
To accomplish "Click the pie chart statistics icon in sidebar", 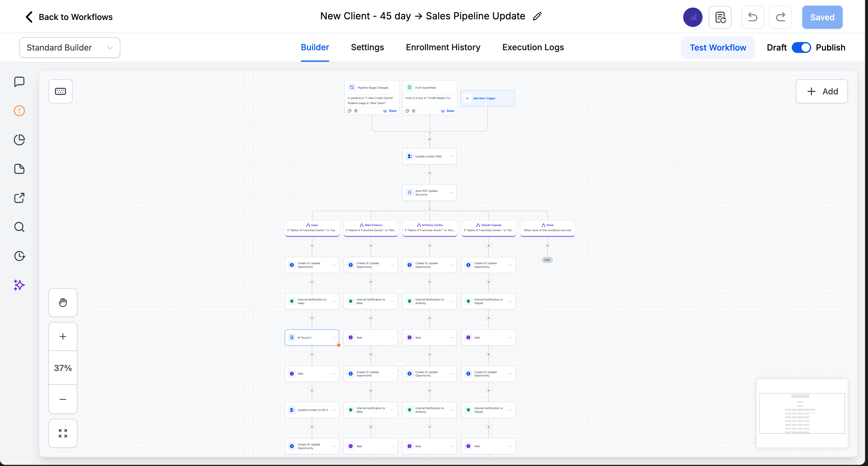I will 19,139.
